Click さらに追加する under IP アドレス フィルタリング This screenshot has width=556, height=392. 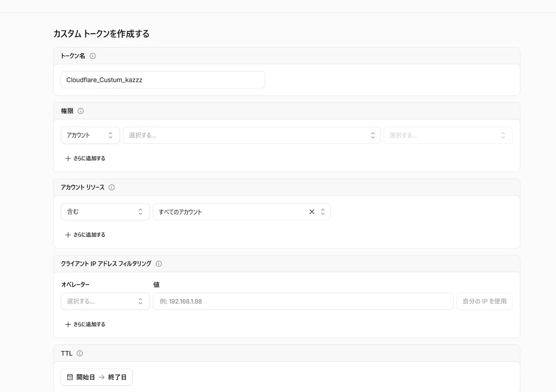pyautogui.click(x=85, y=324)
